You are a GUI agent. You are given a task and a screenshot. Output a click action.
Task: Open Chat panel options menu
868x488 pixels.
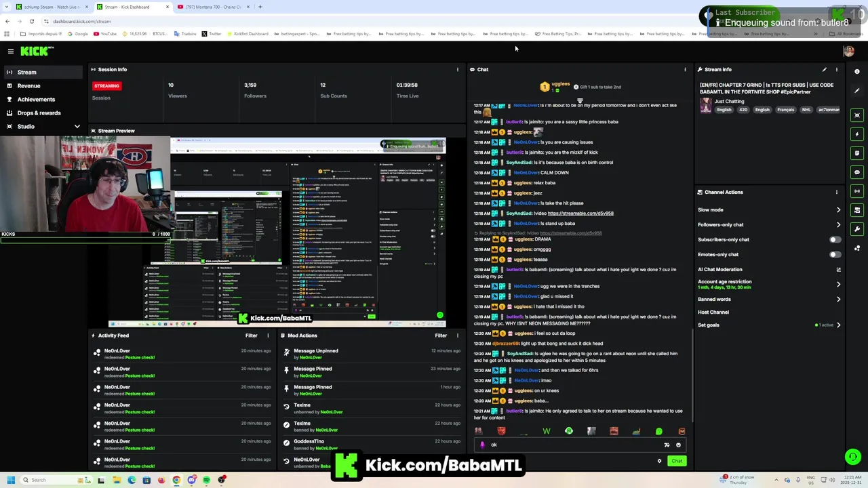[685, 69]
